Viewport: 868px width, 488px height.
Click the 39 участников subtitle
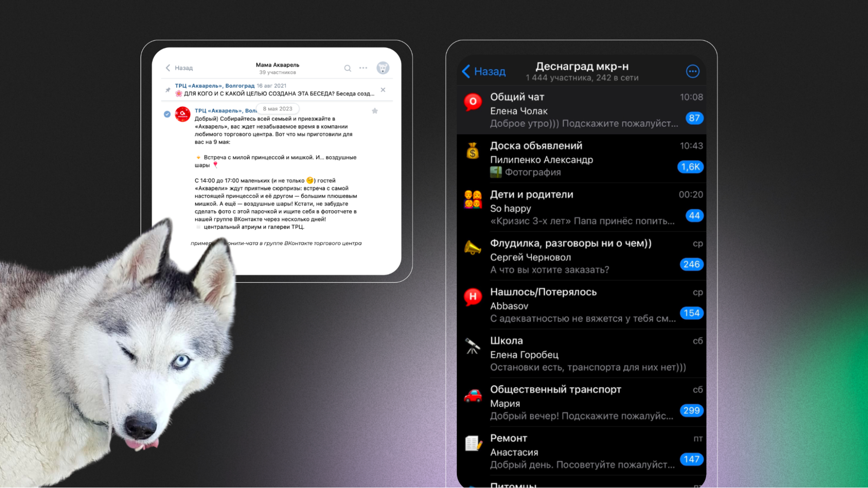pyautogui.click(x=277, y=72)
